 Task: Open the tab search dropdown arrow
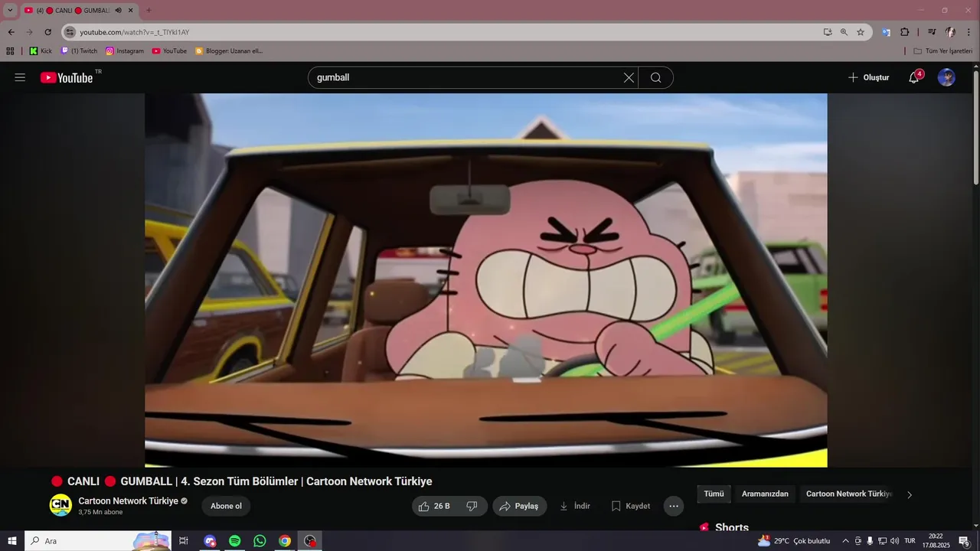(x=10, y=11)
